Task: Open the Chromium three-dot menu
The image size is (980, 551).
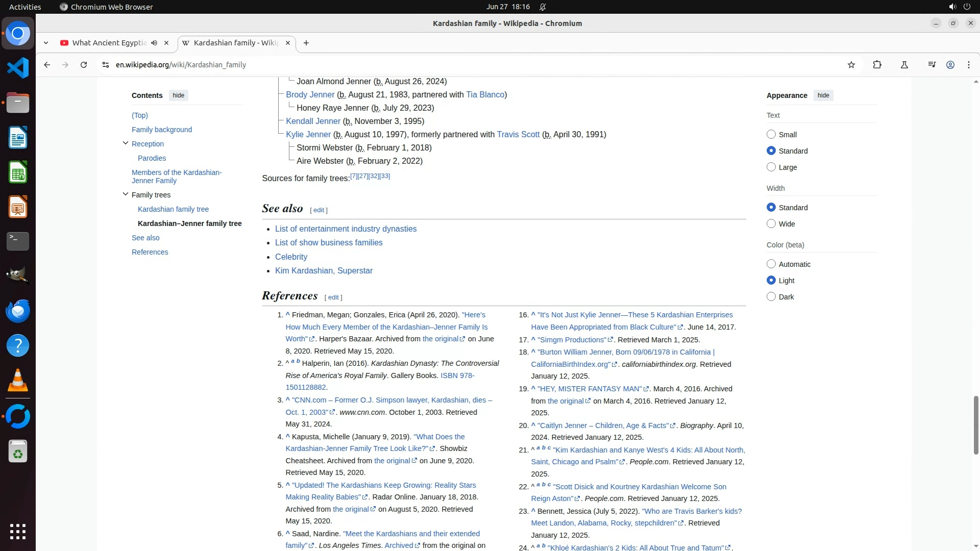Action: pyautogui.click(x=968, y=65)
